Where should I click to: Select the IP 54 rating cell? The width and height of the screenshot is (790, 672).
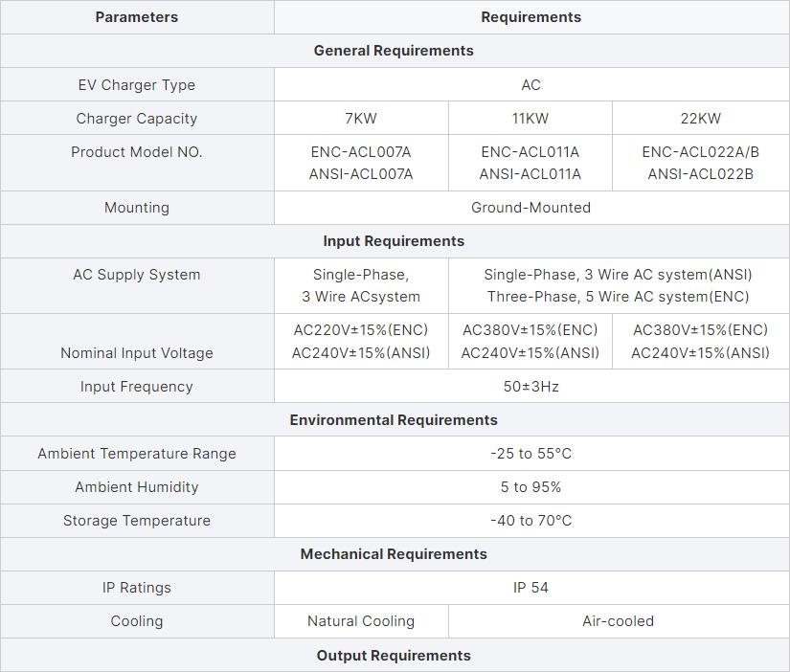(x=531, y=588)
